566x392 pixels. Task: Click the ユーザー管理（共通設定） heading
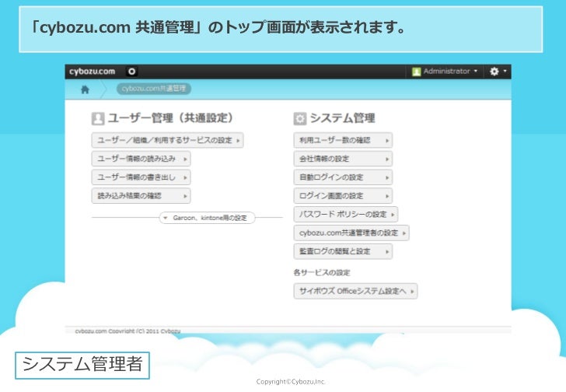170,118
